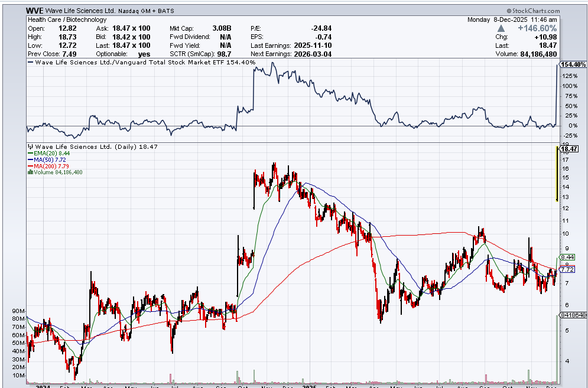
Task: Click the 10M volume axis label
Action: coord(19,375)
